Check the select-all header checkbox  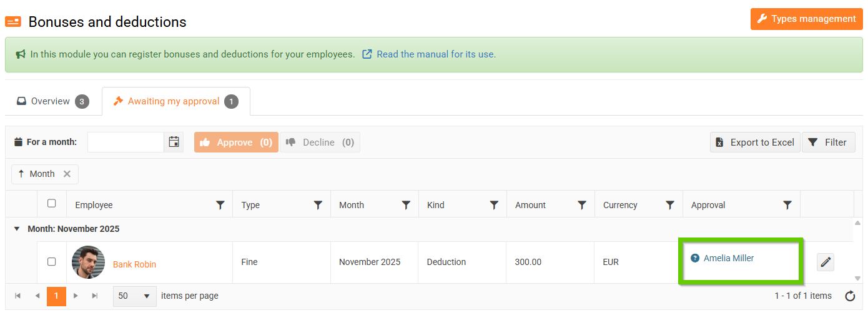52,203
